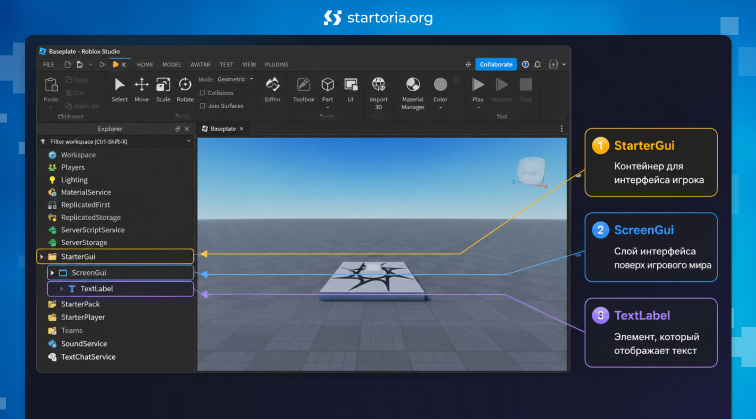This screenshot has height=419, width=756.
Task: Open viewport options three-dot menu
Action: (x=561, y=129)
